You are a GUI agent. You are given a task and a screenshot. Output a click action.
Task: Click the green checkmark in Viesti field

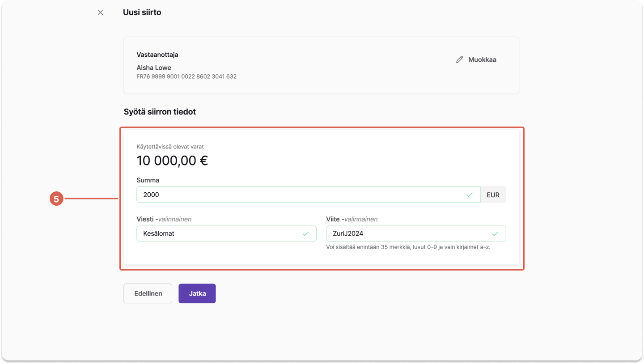[306, 233]
